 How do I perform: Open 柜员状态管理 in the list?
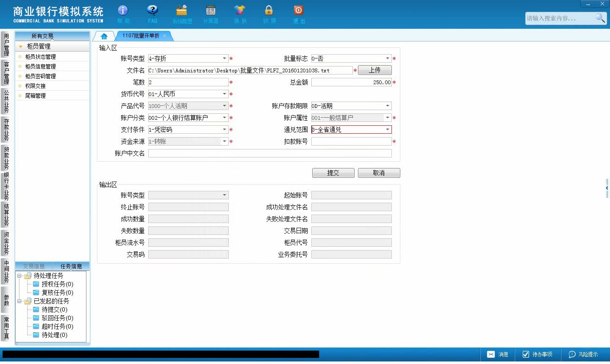[40, 57]
